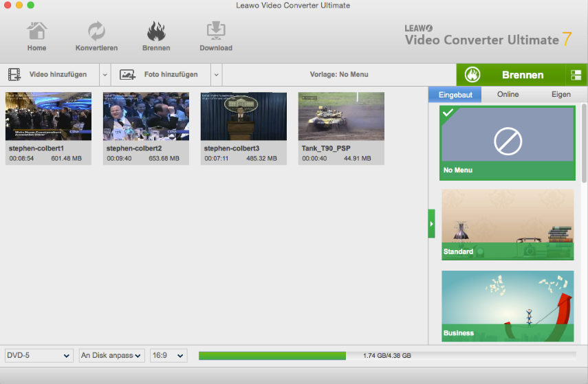The height and width of the screenshot is (384, 588).
Task: Click the 00:09:40 duration text
Action: 119,159
